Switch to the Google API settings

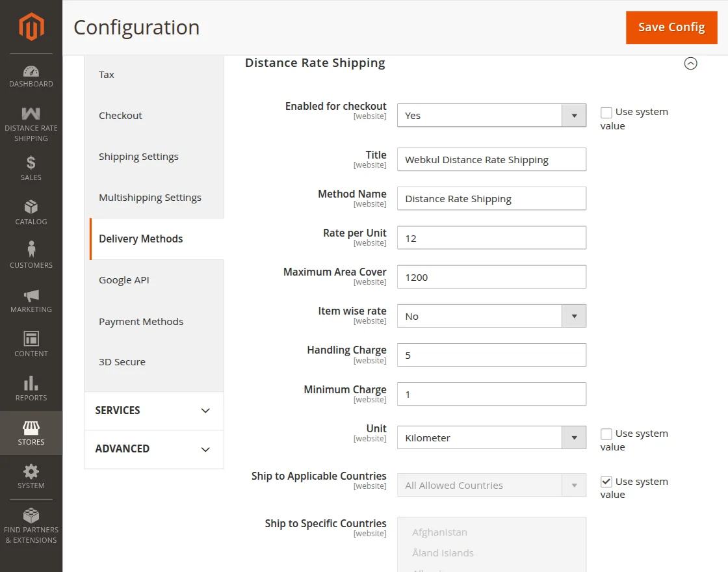tap(124, 279)
